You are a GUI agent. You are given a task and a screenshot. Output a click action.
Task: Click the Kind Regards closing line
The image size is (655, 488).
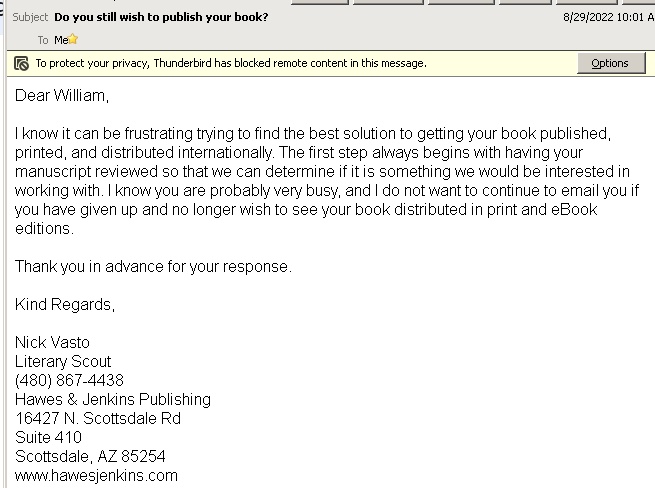(x=65, y=305)
